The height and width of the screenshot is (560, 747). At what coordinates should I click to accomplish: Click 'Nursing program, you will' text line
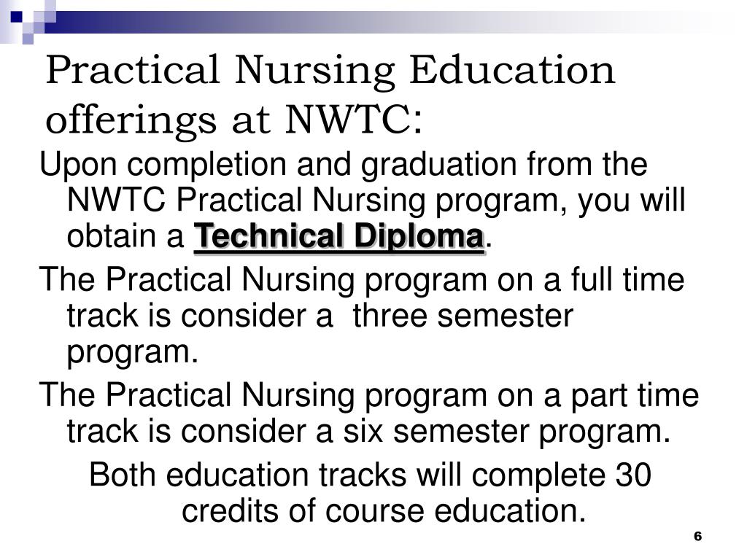499,200
